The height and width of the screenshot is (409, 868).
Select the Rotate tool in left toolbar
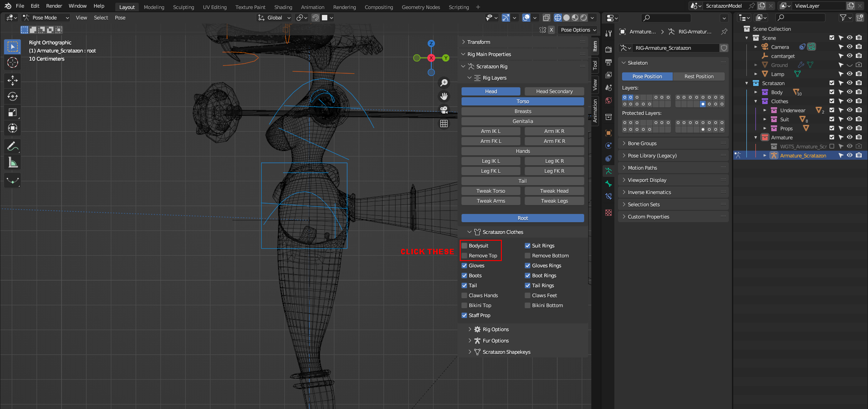point(13,96)
